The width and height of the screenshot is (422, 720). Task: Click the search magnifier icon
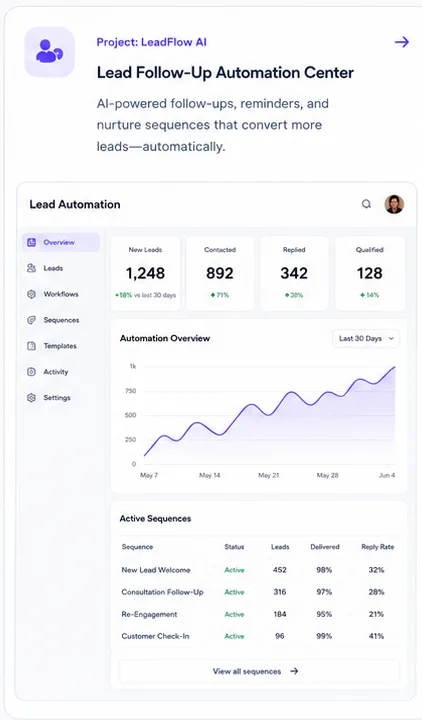tap(366, 204)
